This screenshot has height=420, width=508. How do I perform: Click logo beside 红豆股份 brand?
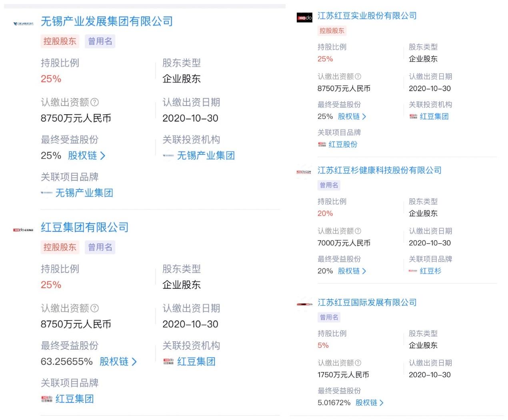coord(322,145)
